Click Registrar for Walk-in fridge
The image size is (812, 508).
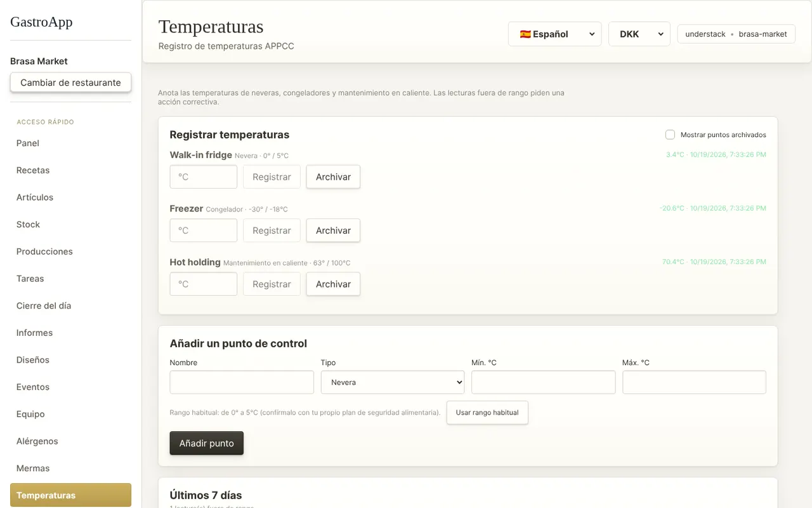pyautogui.click(x=272, y=177)
